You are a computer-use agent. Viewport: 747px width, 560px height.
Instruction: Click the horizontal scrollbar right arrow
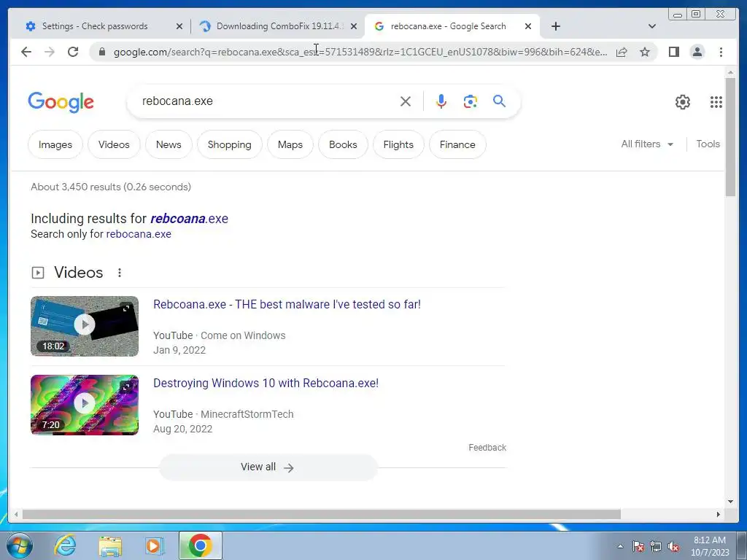(719, 514)
